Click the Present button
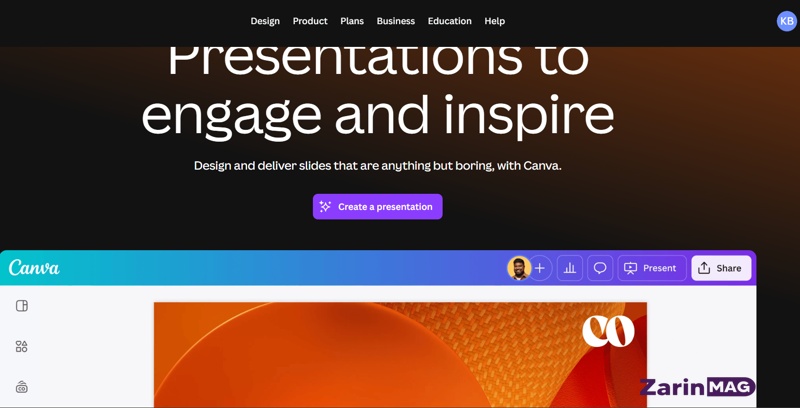The height and width of the screenshot is (408, 800). (x=652, y=268)
